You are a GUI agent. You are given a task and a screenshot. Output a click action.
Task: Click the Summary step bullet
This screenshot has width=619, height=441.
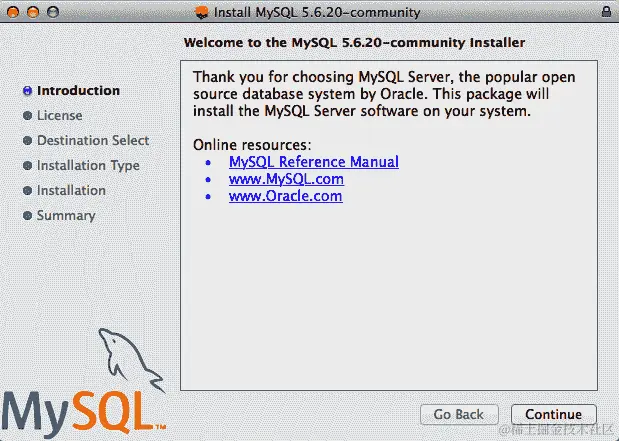point(27,216)
